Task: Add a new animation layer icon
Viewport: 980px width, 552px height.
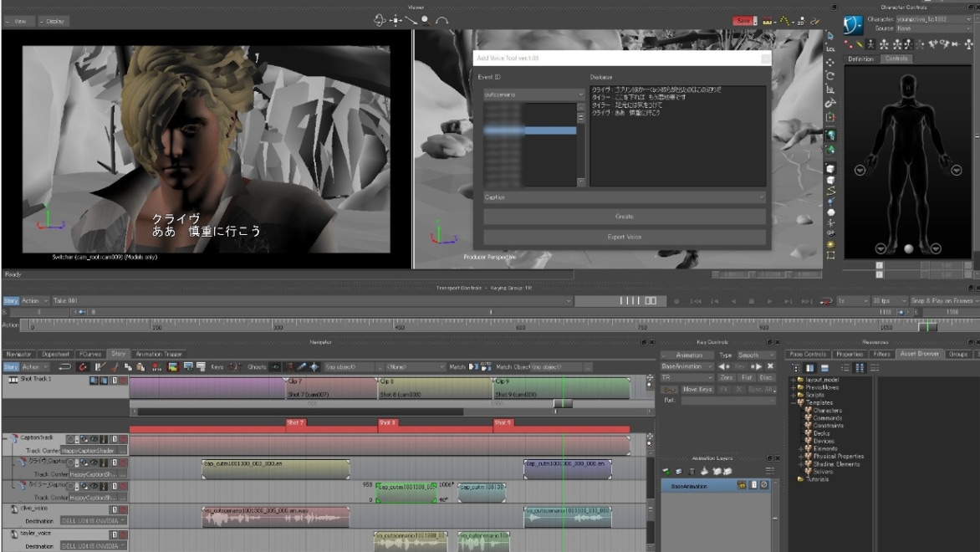Action: 666,472
